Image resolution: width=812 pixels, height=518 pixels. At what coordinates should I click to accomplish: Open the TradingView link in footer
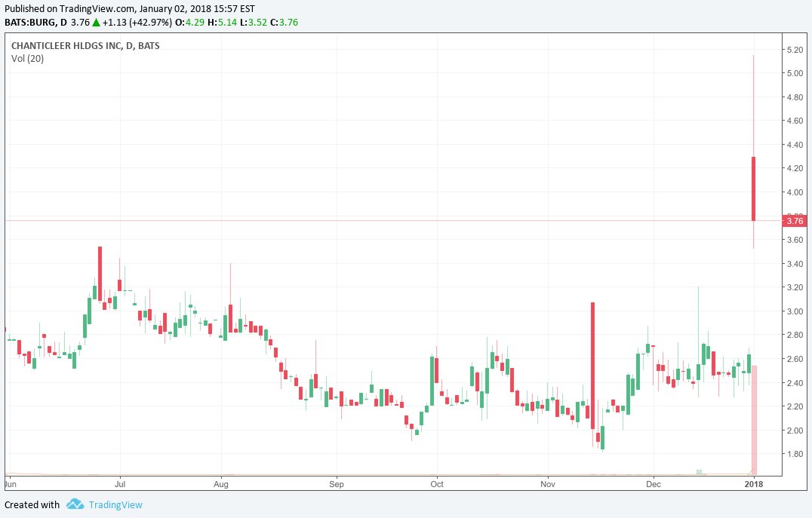point(115,504)
